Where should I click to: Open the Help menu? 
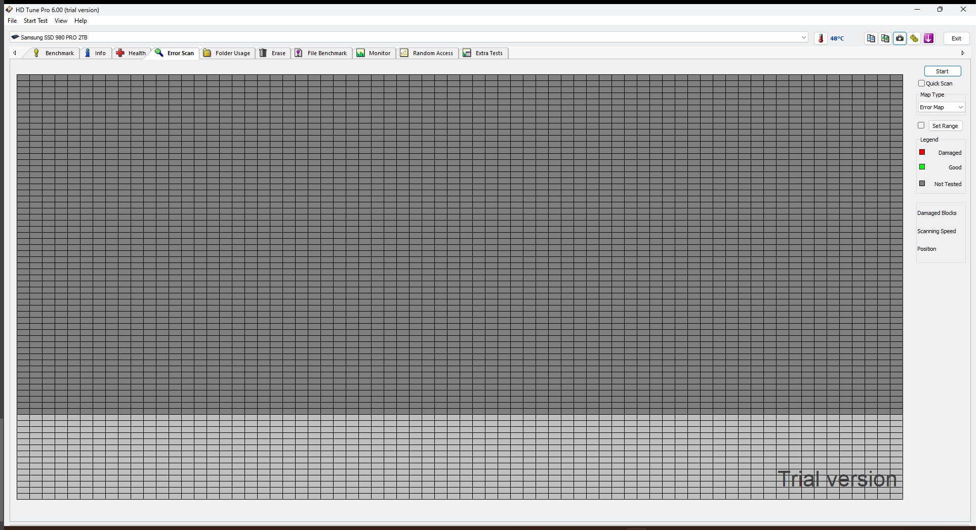pyautogui.click(x=80, y=21)
